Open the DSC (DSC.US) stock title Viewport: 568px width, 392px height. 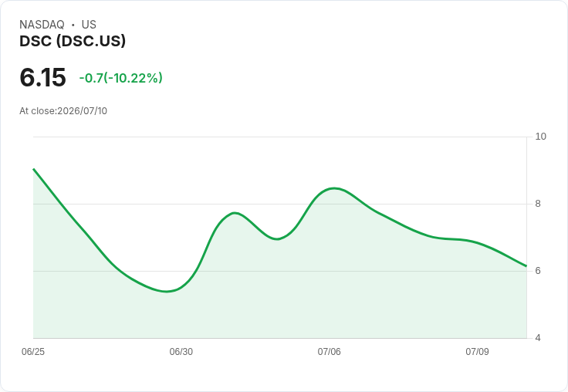73,41
